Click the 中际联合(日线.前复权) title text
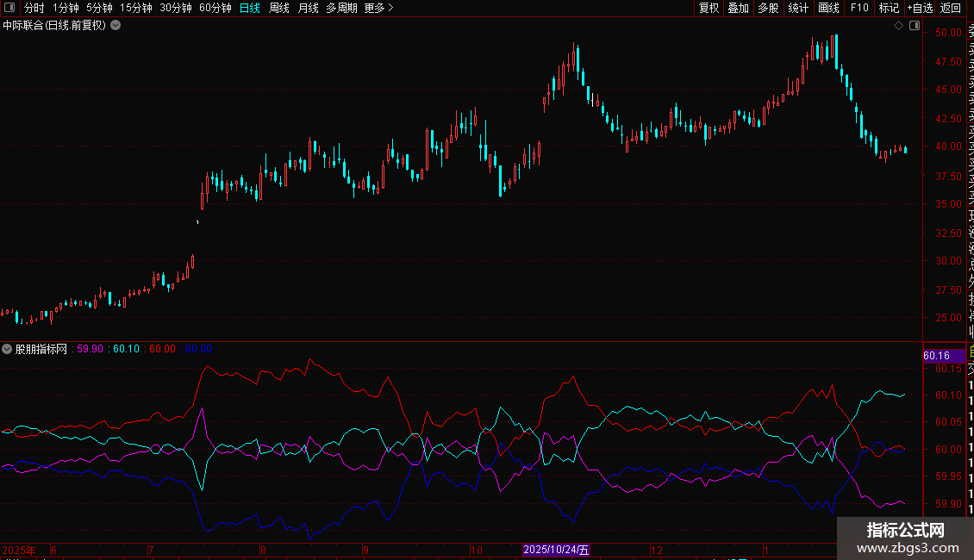 tap(54, 26)
